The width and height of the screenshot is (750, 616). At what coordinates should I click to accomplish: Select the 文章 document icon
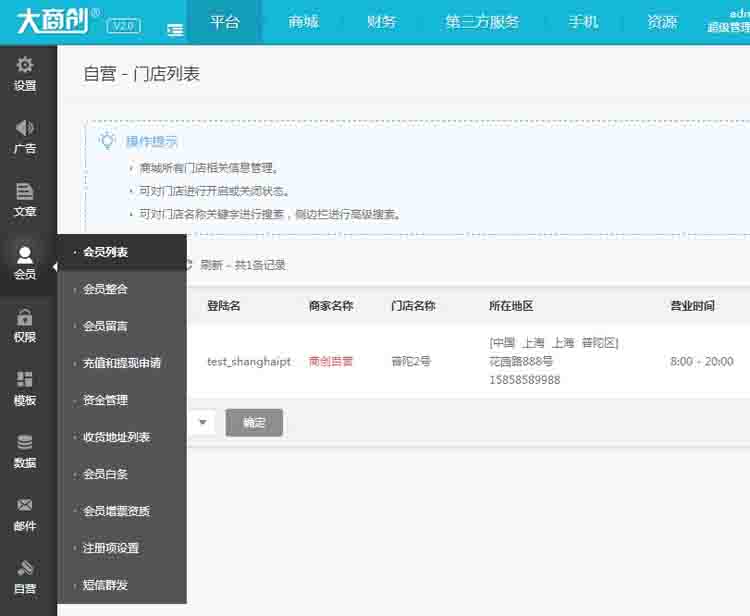[25, 192]
